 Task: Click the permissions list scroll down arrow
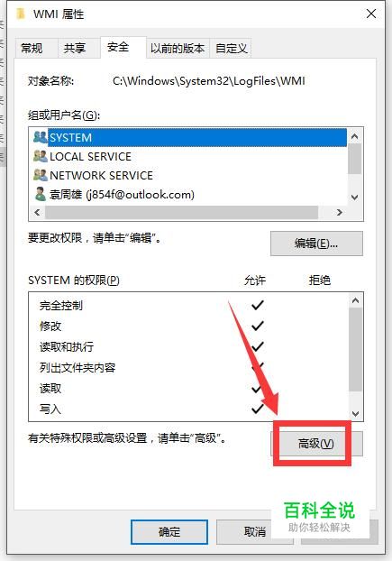[355, 414]
